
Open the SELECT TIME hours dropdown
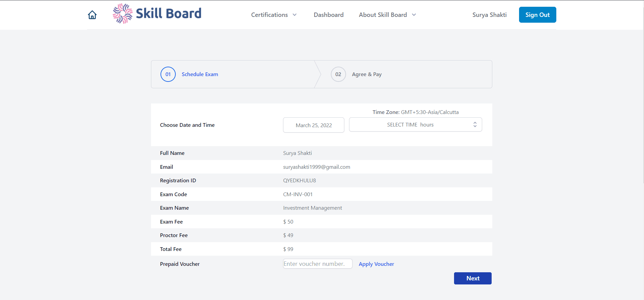(x=415, y=124)
